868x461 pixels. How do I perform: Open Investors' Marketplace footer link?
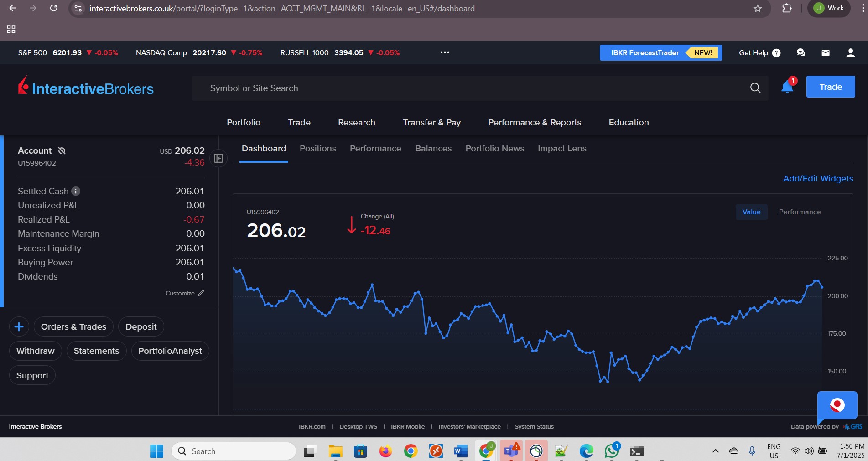coord(469,426)
